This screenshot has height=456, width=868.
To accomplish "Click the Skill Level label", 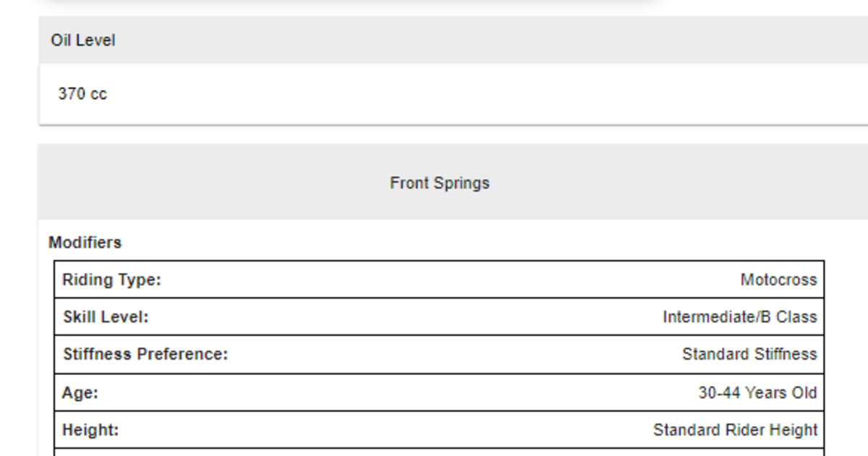I will (x=106, y=317).
